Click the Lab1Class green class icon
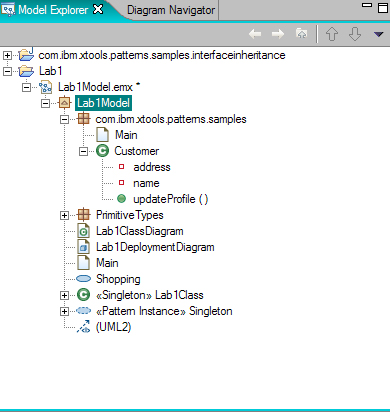390x412 pixels. 83,295
